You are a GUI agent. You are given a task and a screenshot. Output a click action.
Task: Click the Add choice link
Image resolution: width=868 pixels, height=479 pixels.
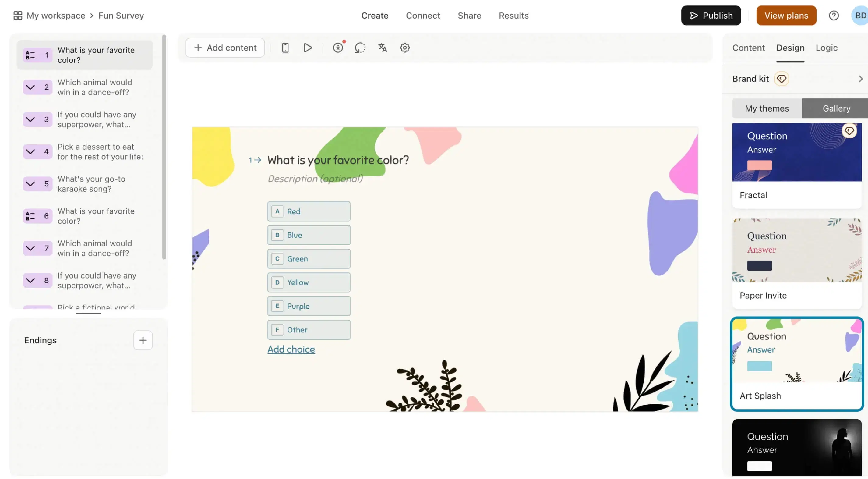[291, 349]
